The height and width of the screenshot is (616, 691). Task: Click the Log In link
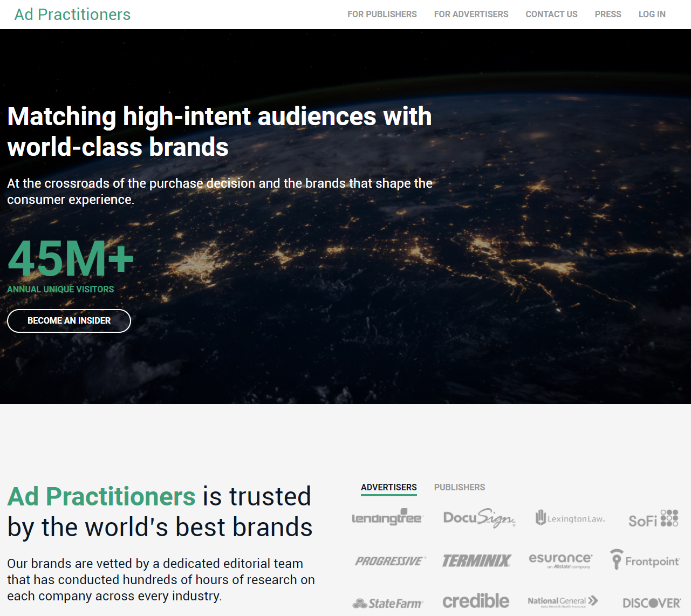coord(652,15)
